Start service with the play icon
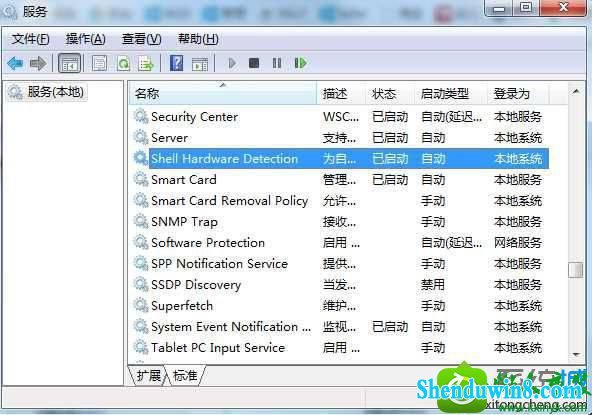 (232, 63)
